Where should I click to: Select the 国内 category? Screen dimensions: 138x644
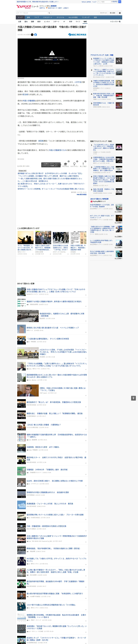(26, 21)
